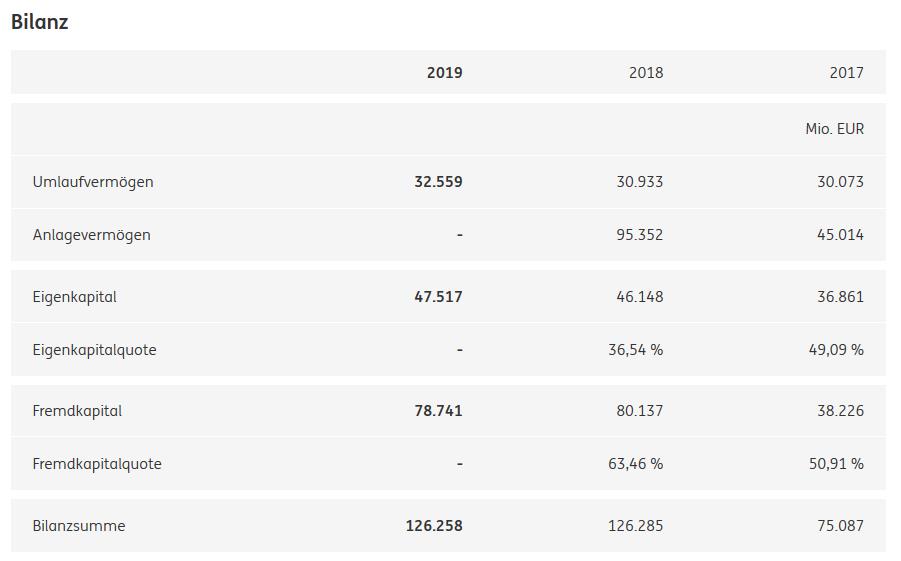901x561 pixels.
Task: Select the 2017 Fremdkapital value 38.226
Action: (x=840, y=411)
